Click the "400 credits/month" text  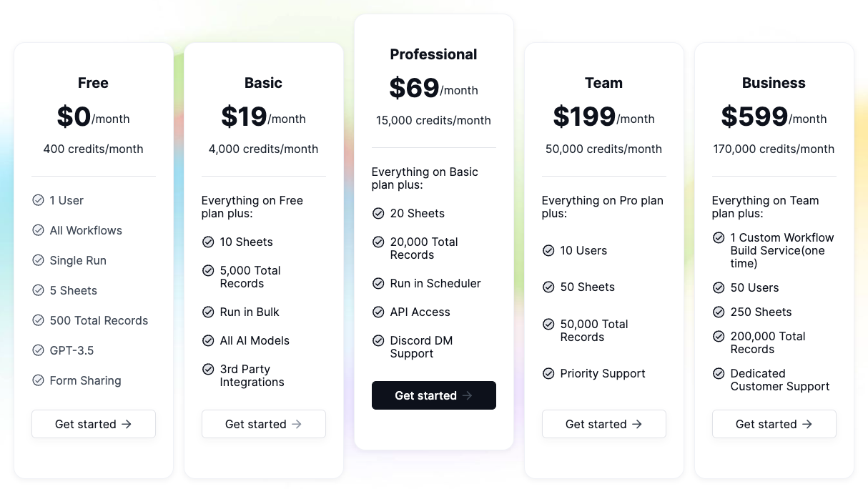point(93,149)
